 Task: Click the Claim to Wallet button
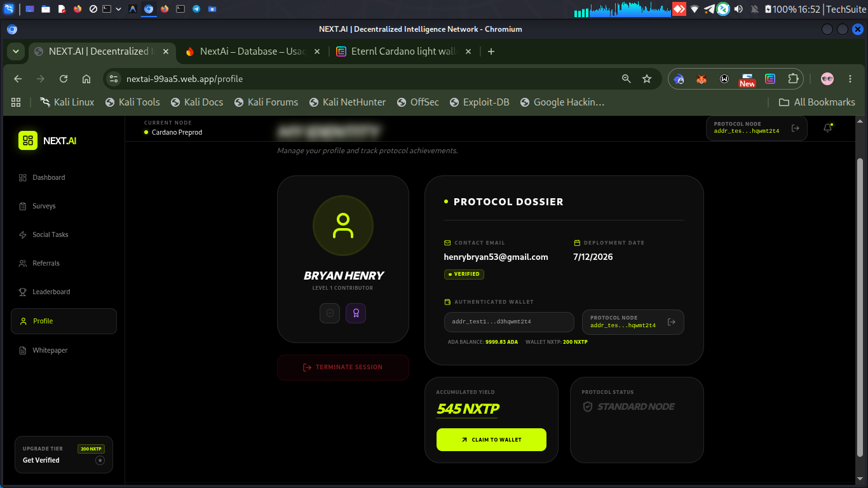point(491,440)
